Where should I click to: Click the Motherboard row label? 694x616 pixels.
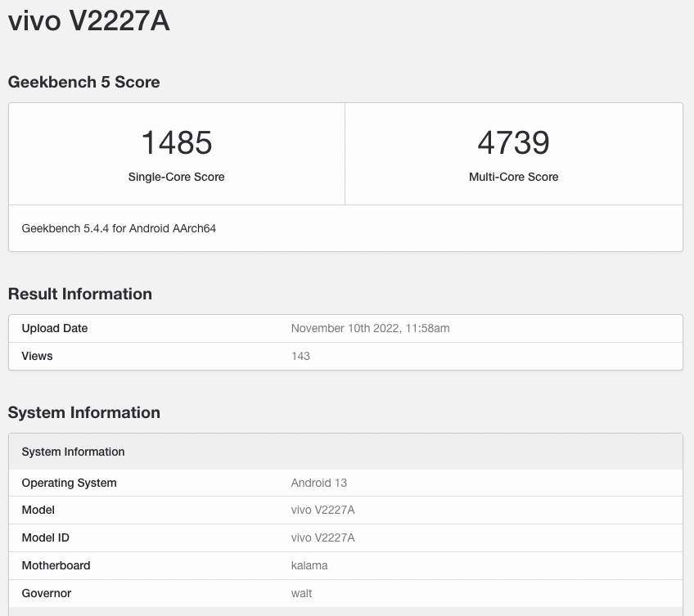[56, 565]
